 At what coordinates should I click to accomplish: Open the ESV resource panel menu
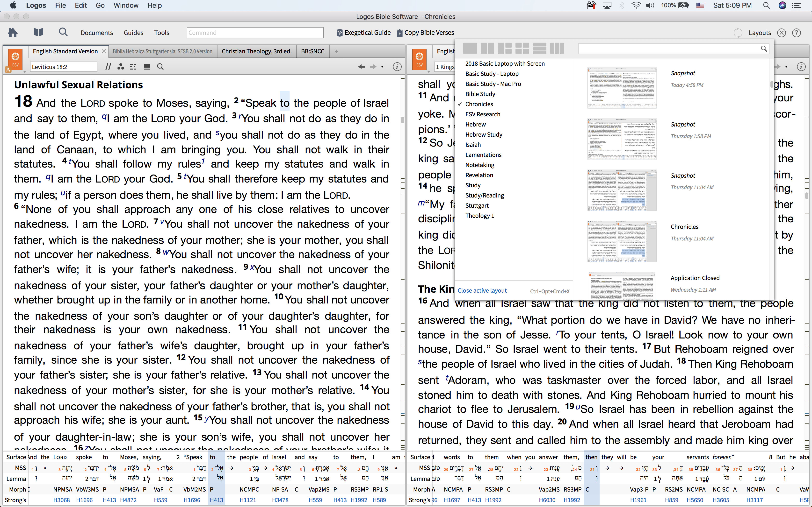[x=15, y=59]
